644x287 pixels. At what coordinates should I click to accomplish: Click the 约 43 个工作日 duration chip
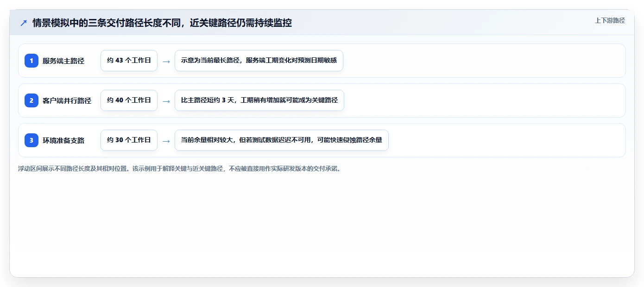click(x=129, y=61)
